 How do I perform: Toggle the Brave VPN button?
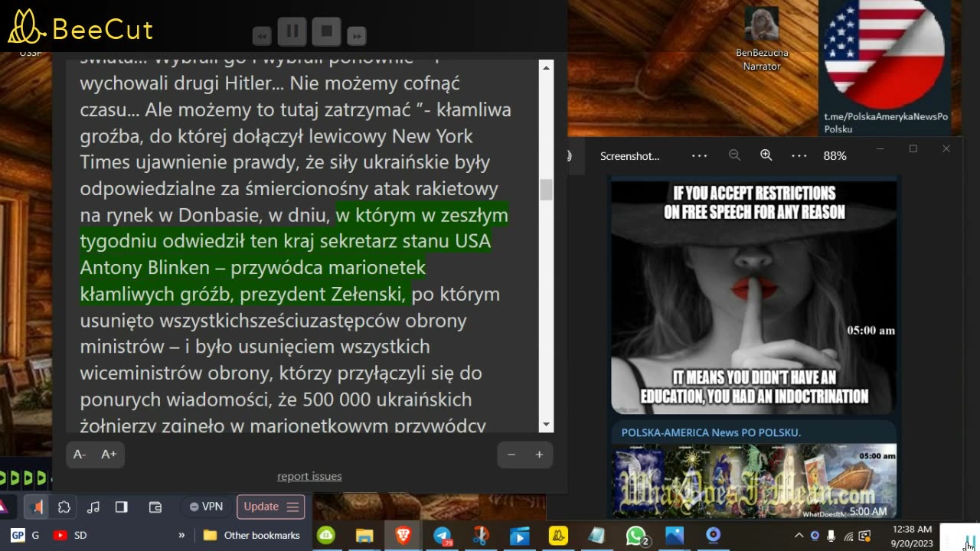pos(206,507)
